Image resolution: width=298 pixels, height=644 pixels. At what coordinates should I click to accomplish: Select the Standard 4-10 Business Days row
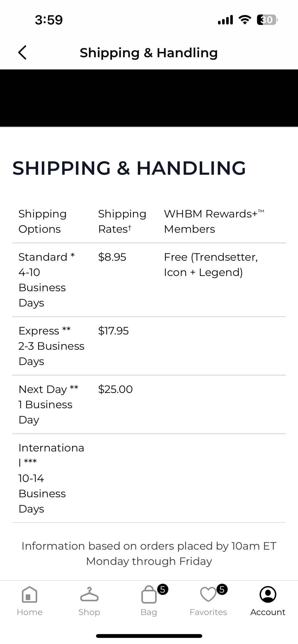tap(149, 280)
